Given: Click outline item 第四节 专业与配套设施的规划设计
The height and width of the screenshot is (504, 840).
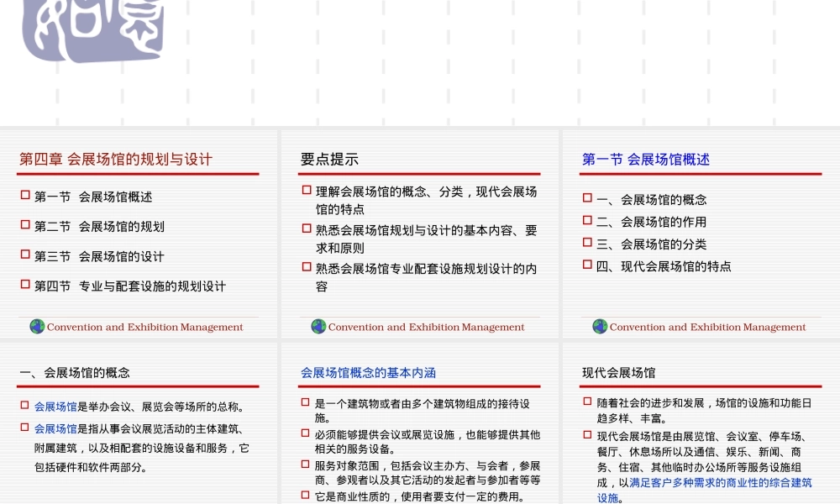Looking at the screenshot, I should point(130,286).
